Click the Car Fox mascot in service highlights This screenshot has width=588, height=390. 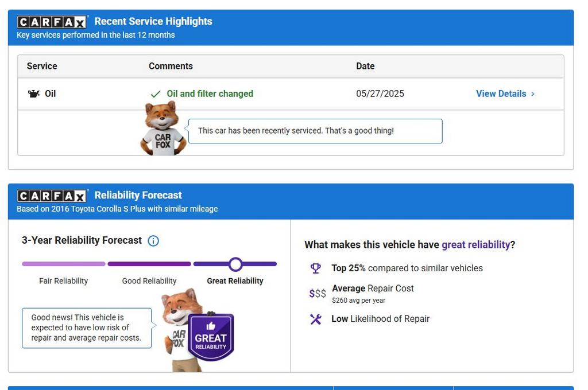163,129
